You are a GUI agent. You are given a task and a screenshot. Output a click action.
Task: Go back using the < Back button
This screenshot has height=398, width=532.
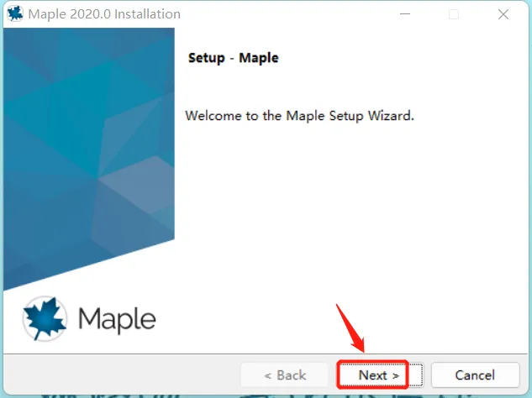click(x=284, y=375)
